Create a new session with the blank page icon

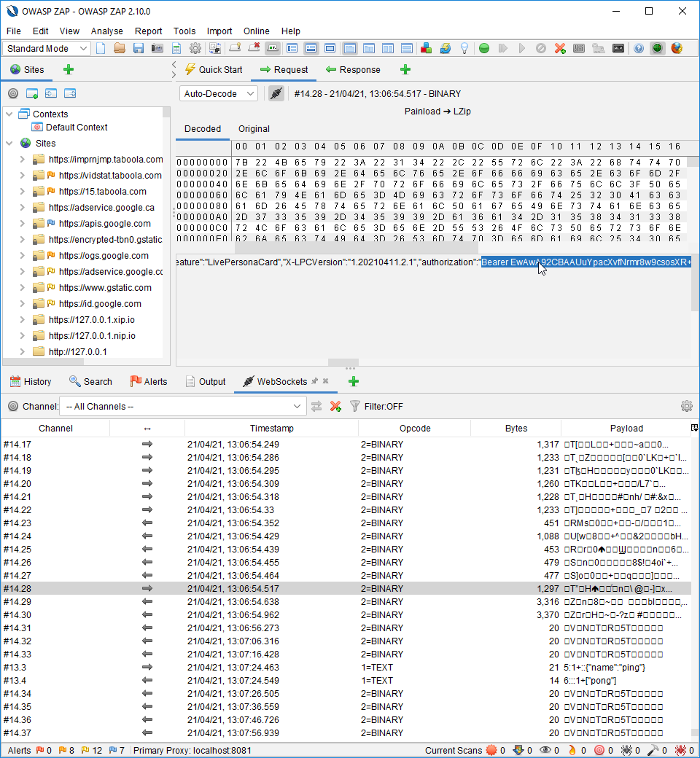pyautogui.click(x=101, y=48)
